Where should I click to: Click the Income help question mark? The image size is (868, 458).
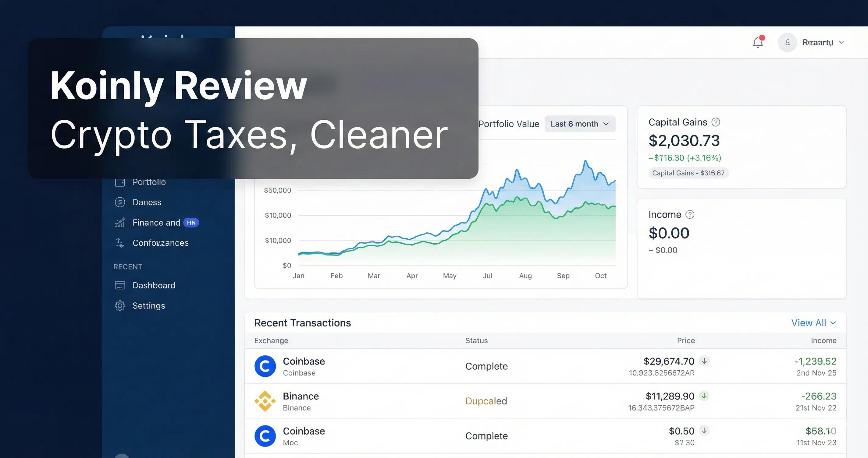pos(690,214)
